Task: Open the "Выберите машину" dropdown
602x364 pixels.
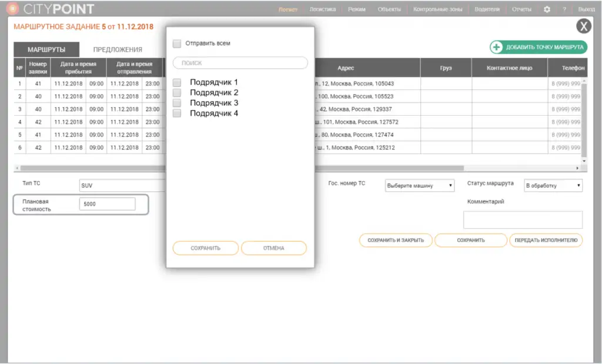Action: pyautogui.click(x=420, y=186)
